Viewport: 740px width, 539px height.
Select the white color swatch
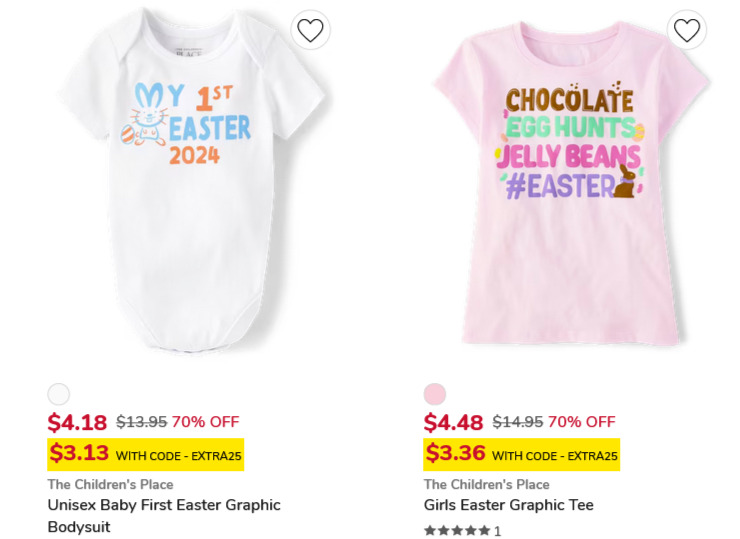pyautogui.click(x=59, y=394)
